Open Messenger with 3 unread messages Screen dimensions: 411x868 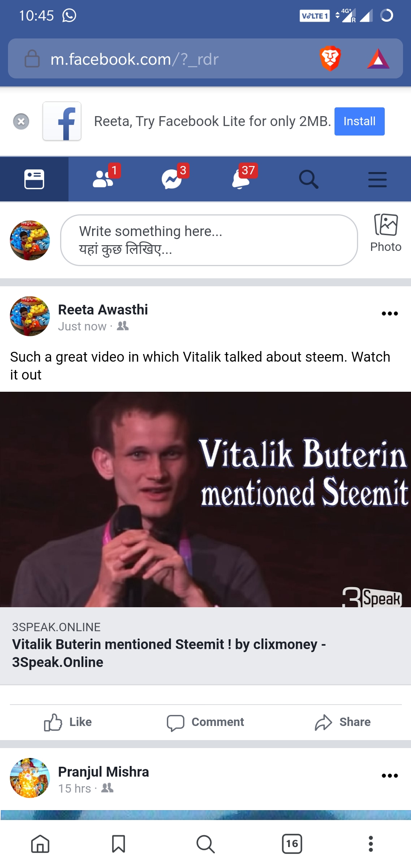click(172, 179)
